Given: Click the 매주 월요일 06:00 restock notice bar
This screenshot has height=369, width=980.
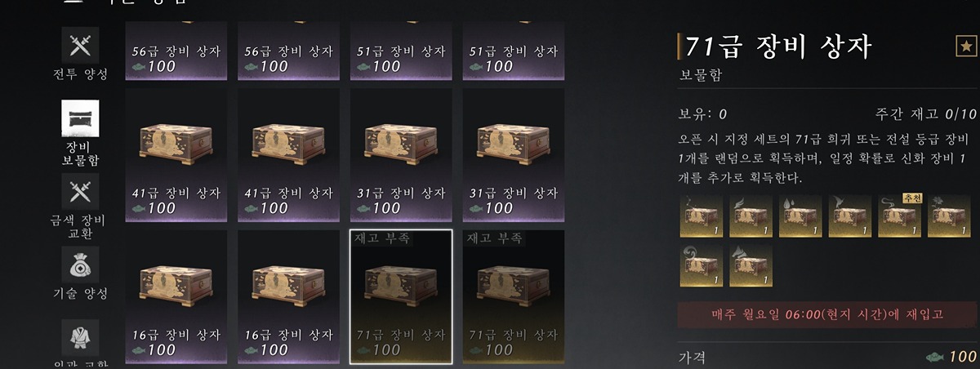Looking at the screenshot, I should point(827,313).
